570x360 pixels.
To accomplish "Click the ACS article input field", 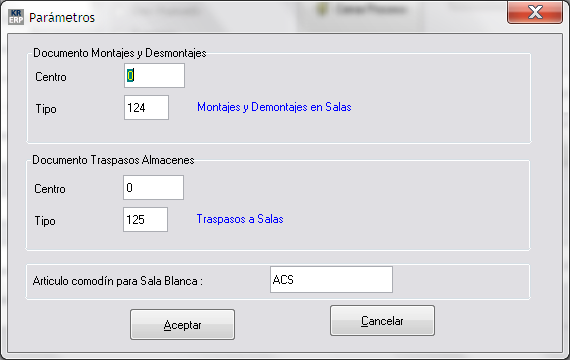I will (331, 280).
